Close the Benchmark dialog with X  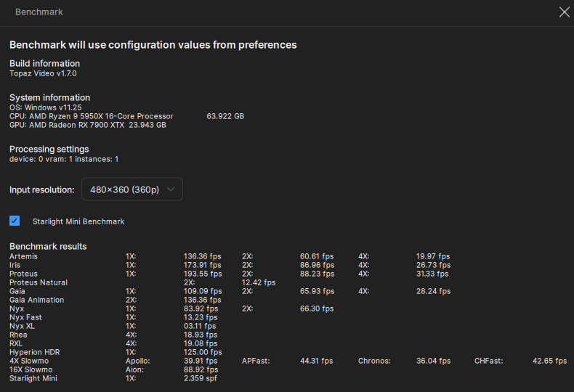(x=564, y=12)
